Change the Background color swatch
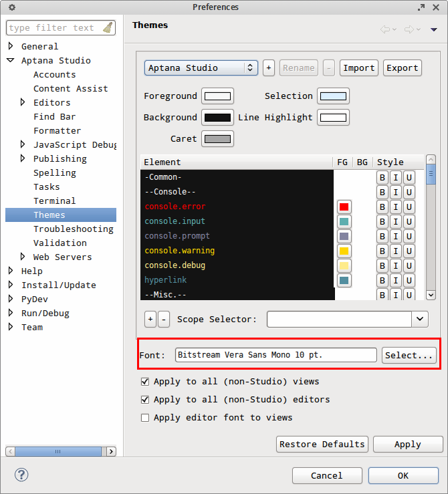Screen dimensions: 448x494 217,118
